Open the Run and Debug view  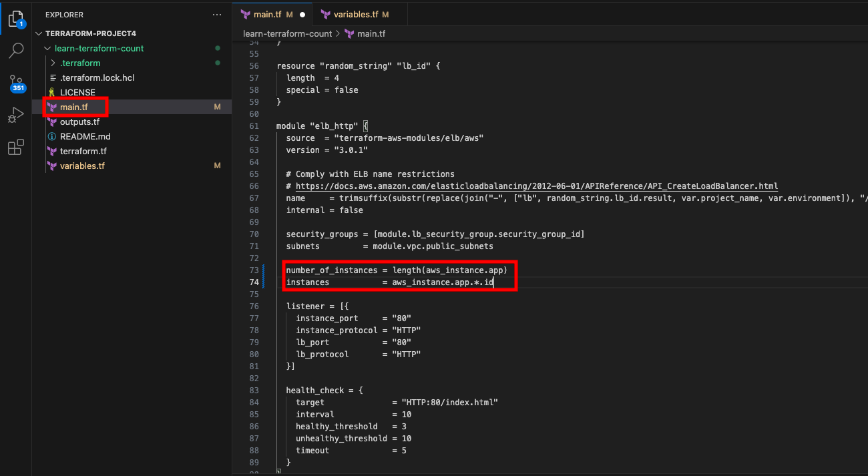(16, 115)
